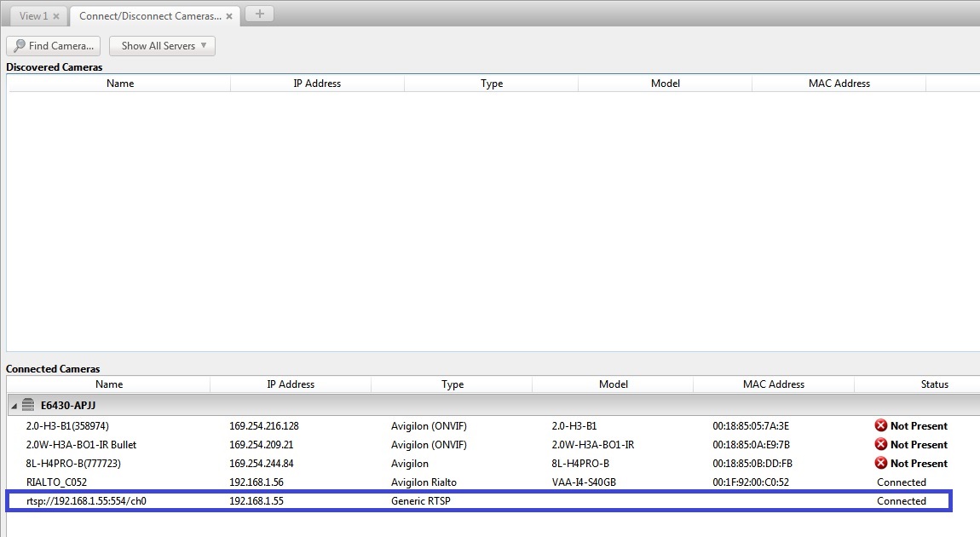Screen dimensions: 980x537
Task: Click IP address 169.254.216.128
Action: [x=264, y=425]
